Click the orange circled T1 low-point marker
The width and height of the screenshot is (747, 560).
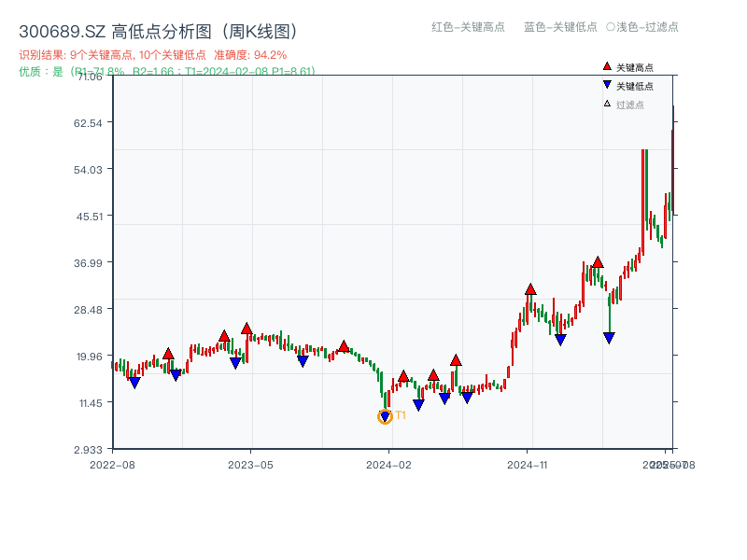[x=385, y=417]
